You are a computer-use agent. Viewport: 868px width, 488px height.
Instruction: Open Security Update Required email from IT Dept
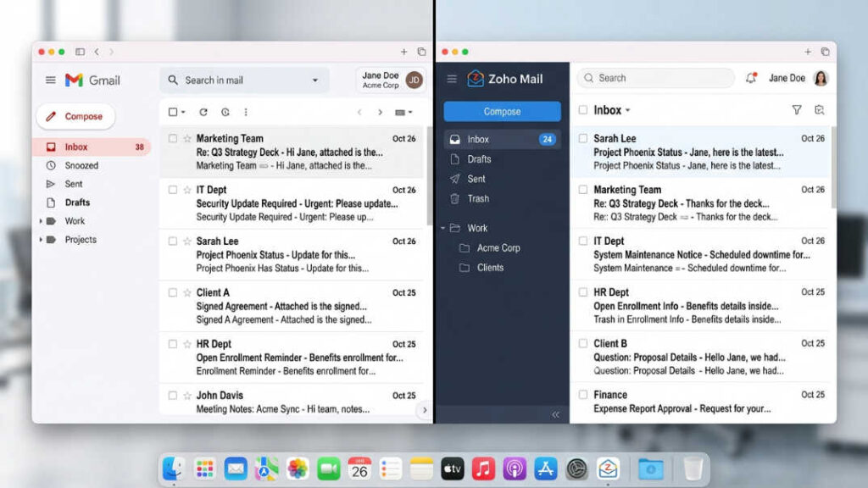[292, 203]
